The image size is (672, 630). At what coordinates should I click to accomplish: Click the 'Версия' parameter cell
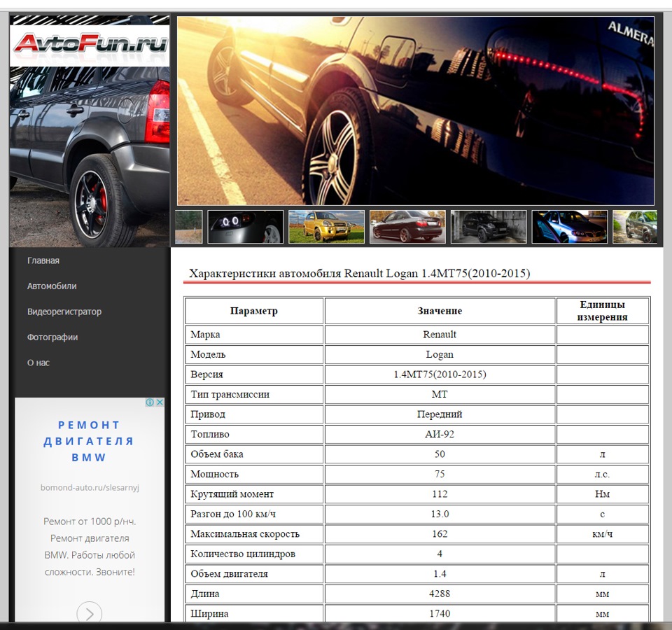[253, 374]
